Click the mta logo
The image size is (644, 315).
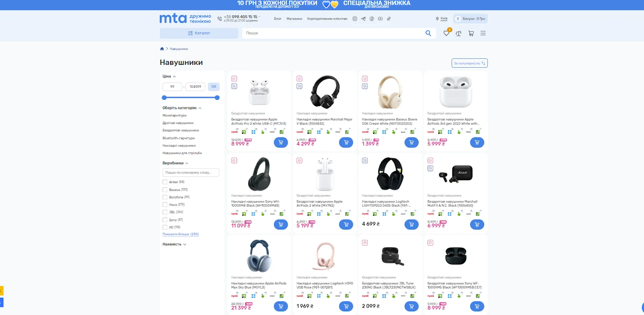[185, 19]
